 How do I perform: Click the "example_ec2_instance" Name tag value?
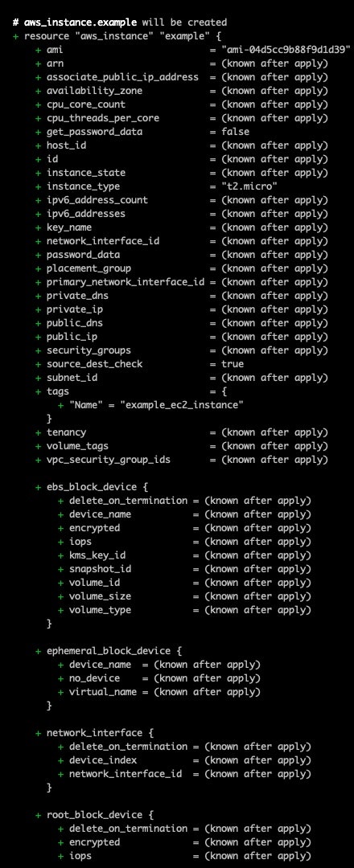coord(182,405)
